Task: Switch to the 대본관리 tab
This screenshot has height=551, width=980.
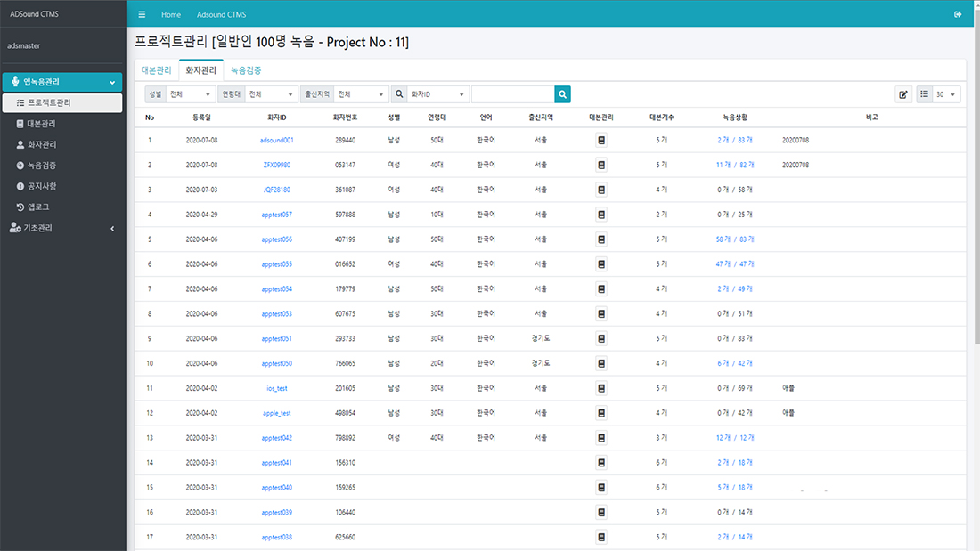Action: click(x=156, y=70)
